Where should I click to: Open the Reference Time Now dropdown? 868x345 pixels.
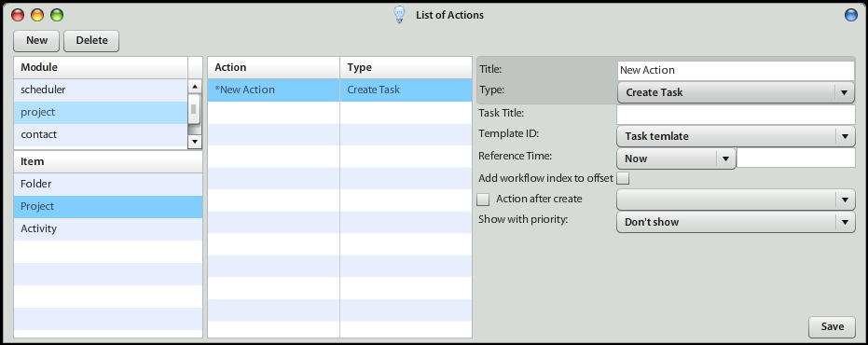click(676, 159)
